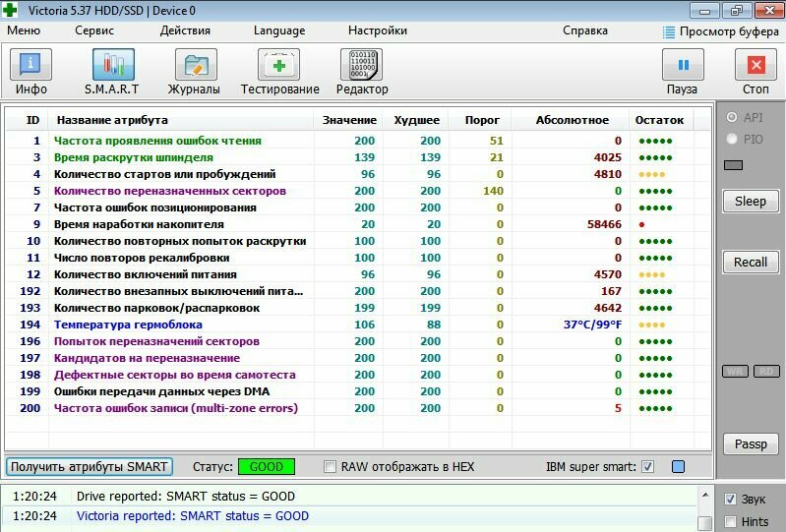The width and height of the screenshot is (786, 532).
Task: Open the Меню menu
Action: [x=24, y=30]
